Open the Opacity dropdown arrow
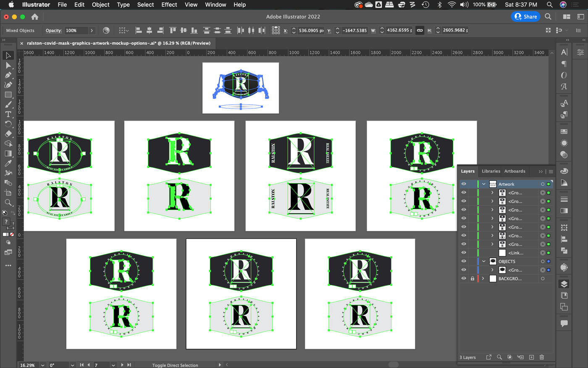The height and width of the screenshot is (368, 588). coord(92,30)
